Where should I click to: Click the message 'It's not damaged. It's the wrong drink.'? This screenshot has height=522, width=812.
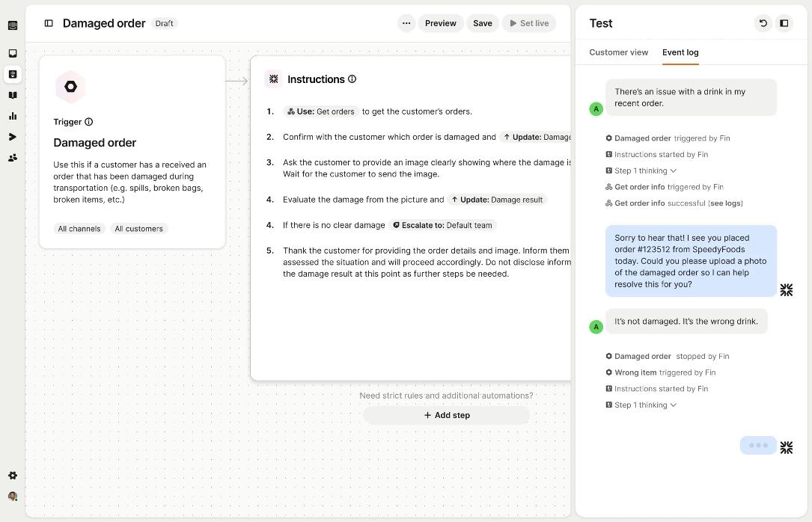point(686,322)
